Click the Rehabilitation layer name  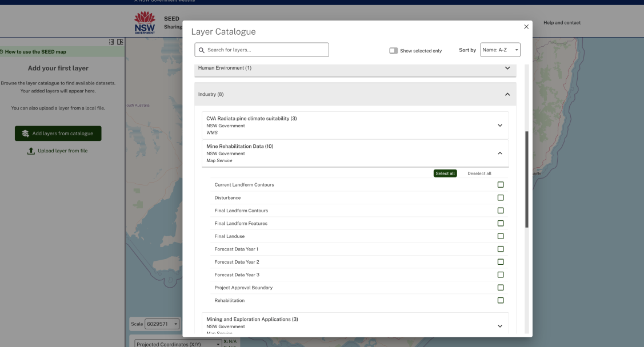[229, 301]
